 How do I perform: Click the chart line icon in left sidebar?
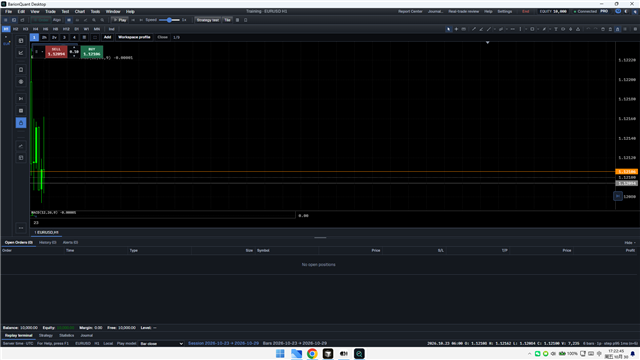(x=21, y=53)
